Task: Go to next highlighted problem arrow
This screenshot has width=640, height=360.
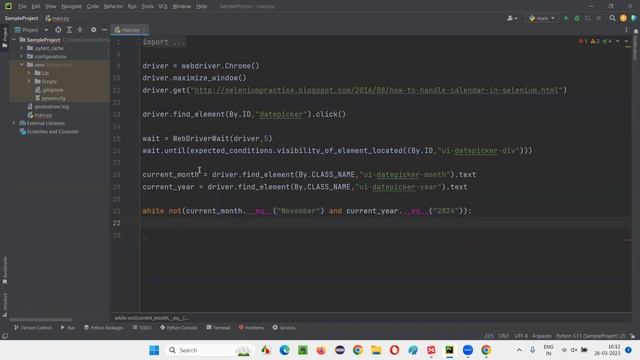Action: point(626,41)
